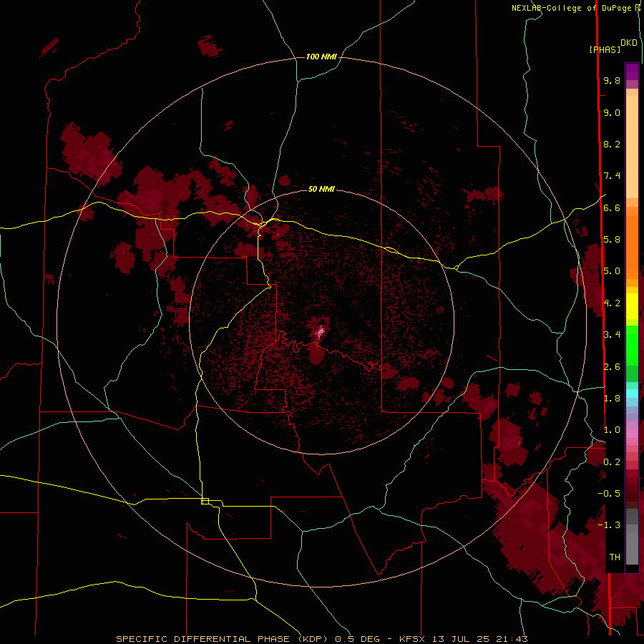Click the pink segment of the color bar
The height and width of the screenshot is (644, 644).
point(632,434)
